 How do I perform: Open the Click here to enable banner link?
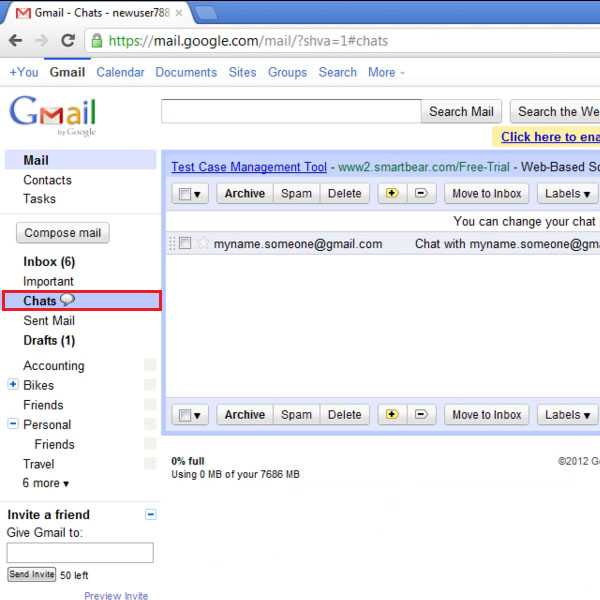(x=550, y=137)
